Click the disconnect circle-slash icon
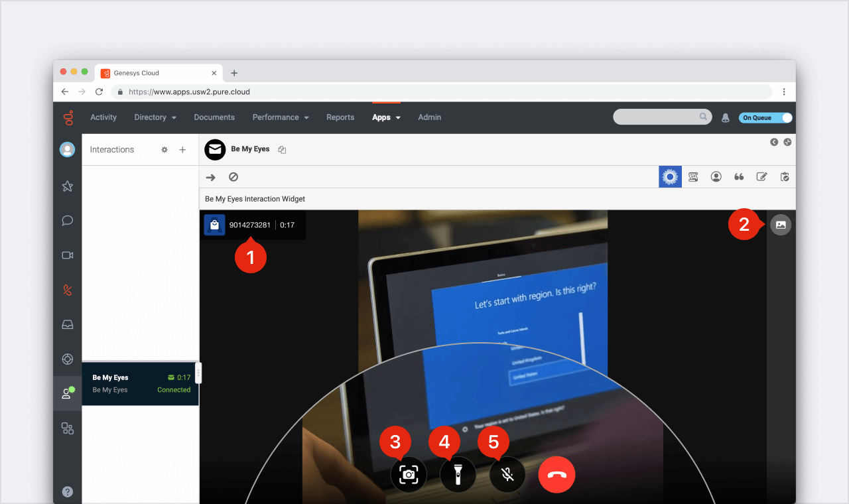 (233, 177)
